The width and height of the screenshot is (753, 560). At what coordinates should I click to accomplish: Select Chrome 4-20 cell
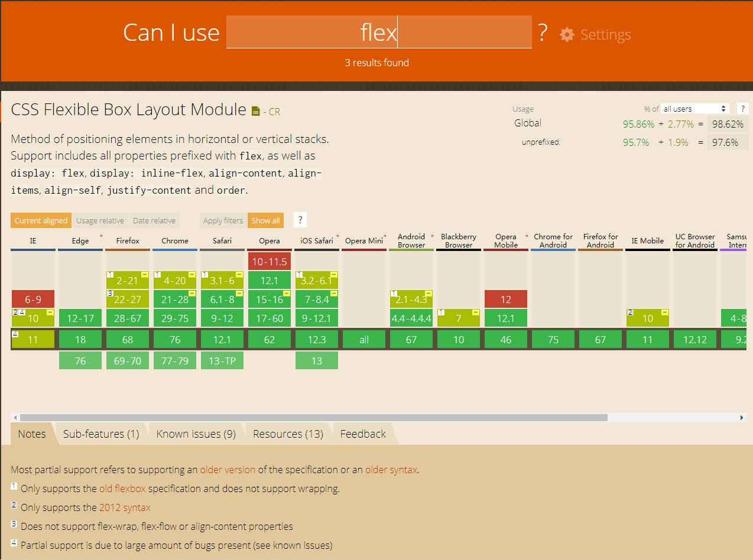(175, 281)
